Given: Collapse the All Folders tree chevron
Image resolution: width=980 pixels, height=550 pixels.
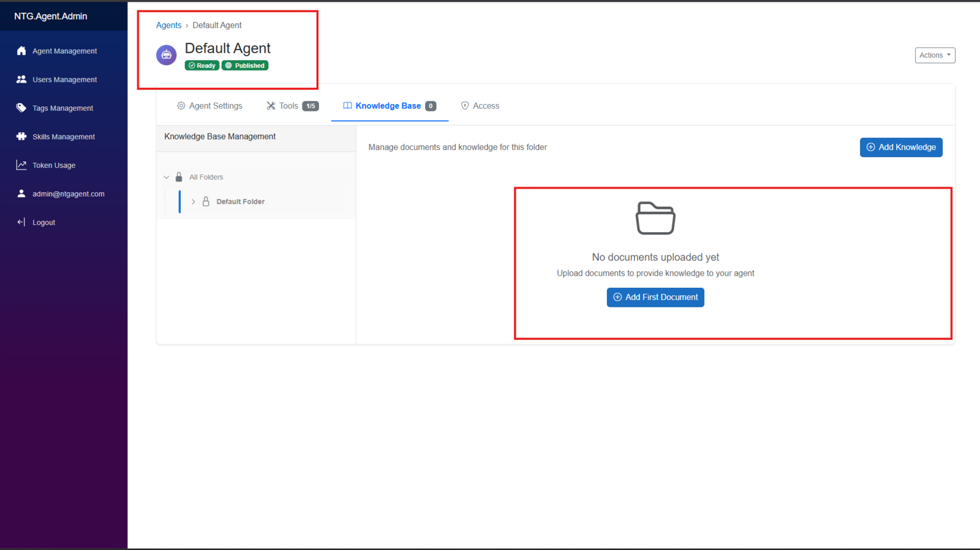Looking at the screenshot, I should (x=167, y=177).
